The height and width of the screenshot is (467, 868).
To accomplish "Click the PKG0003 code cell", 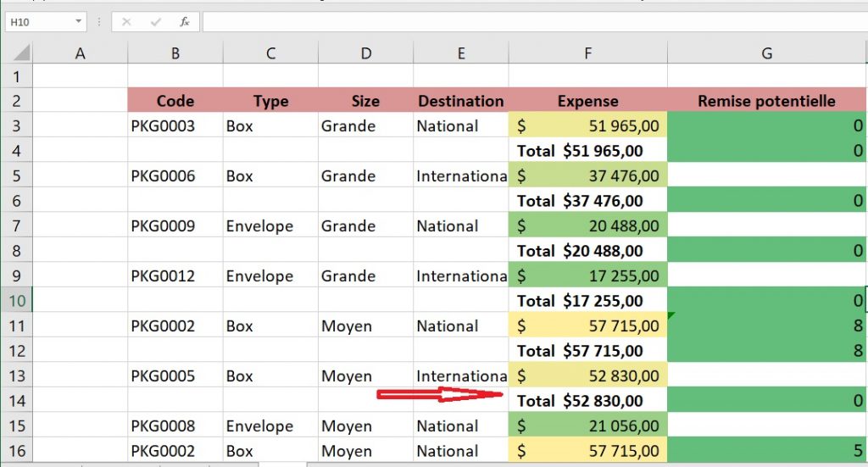I will click(x=175, y=126).
